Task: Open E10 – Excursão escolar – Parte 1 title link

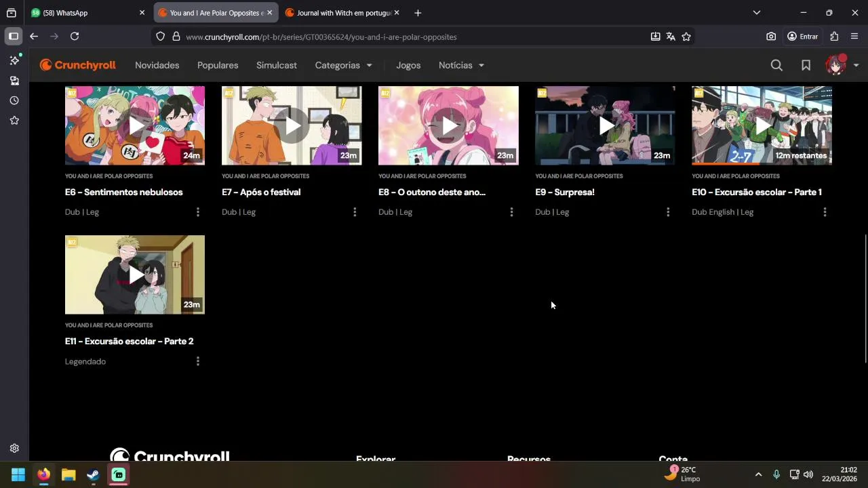Action: 757,192
